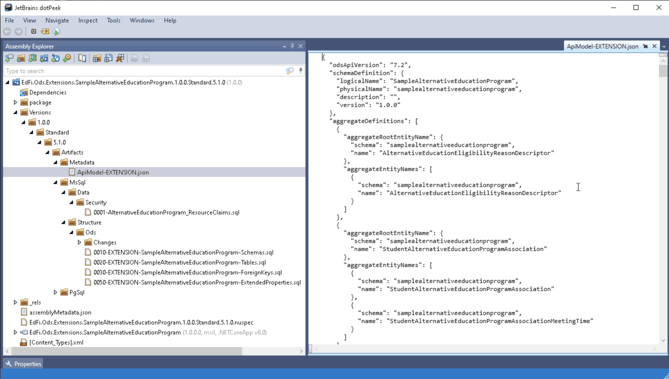Click the first greyed-out icon in Assembly Explorer toolbar

point(134,58)
